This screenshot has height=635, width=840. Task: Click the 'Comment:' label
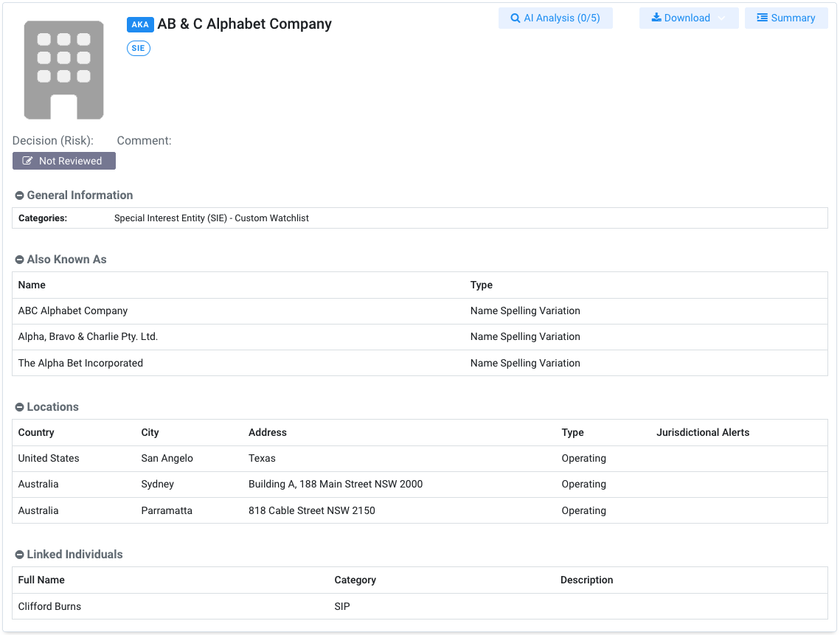coord(144,141)
